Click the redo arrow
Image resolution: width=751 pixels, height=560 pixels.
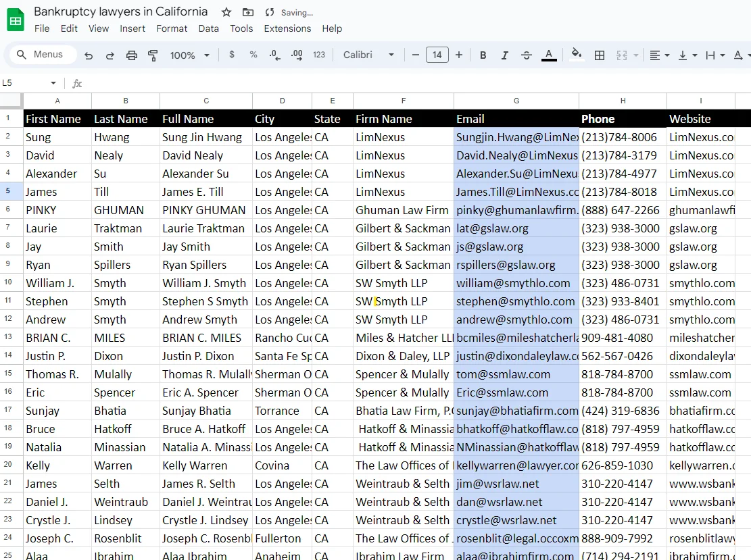point(110,55)
